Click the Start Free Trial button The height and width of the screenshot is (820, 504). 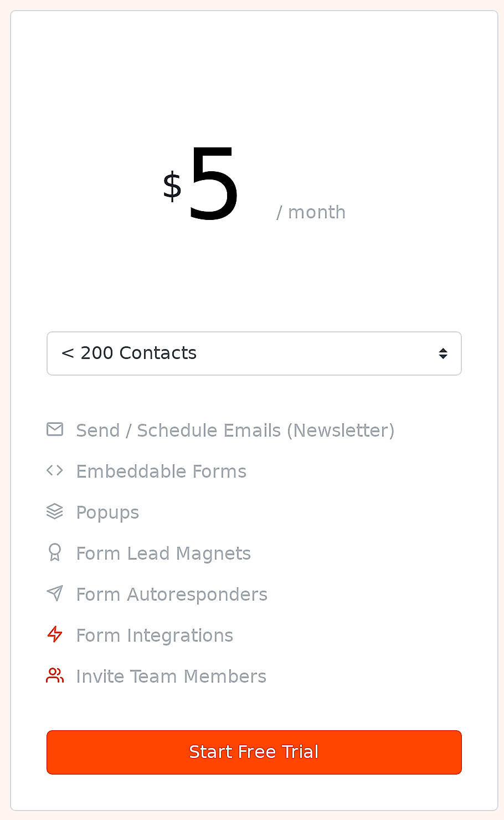(254, 752)
